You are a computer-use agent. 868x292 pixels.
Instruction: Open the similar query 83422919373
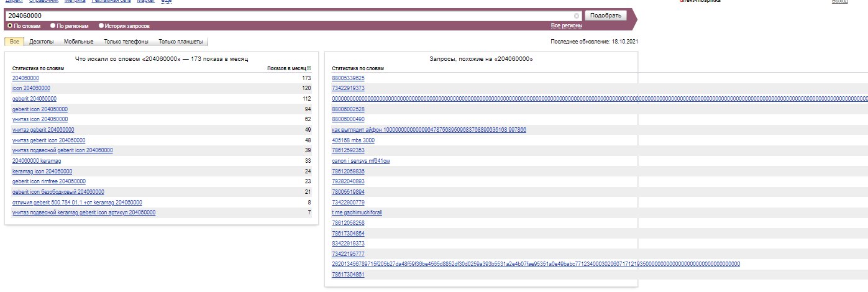pyautogui.click(x=349, y=244)
